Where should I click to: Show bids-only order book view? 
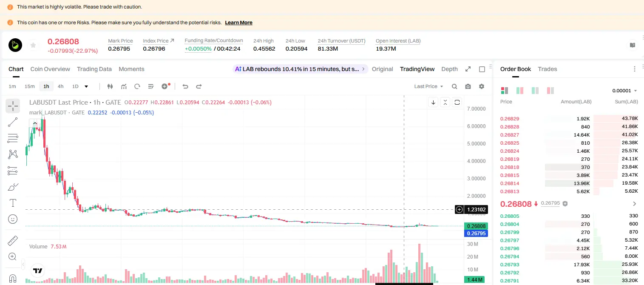535,91
